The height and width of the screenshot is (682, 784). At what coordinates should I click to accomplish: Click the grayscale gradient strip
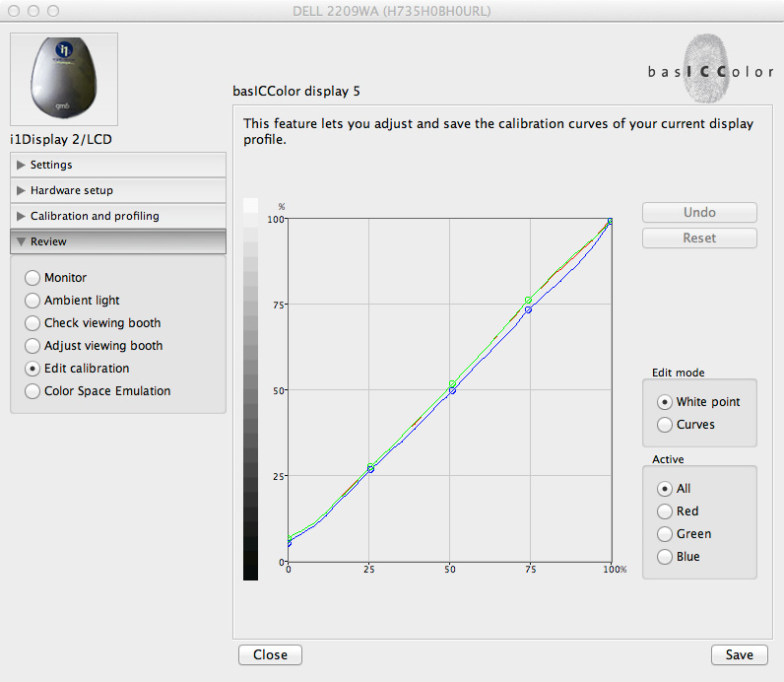(250, 389)
